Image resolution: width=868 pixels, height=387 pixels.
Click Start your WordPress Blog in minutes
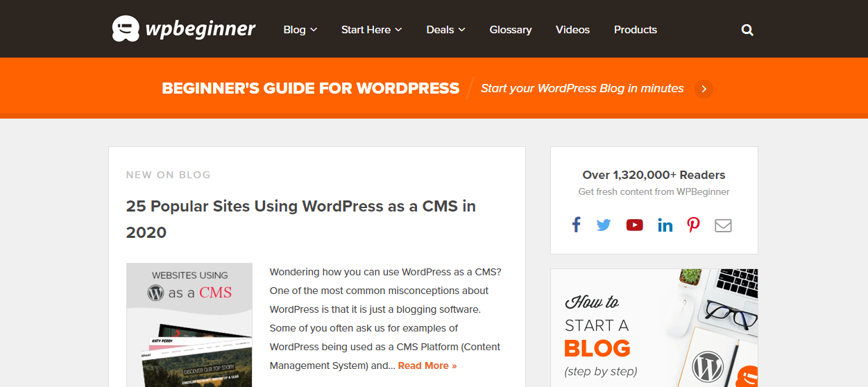582,88
